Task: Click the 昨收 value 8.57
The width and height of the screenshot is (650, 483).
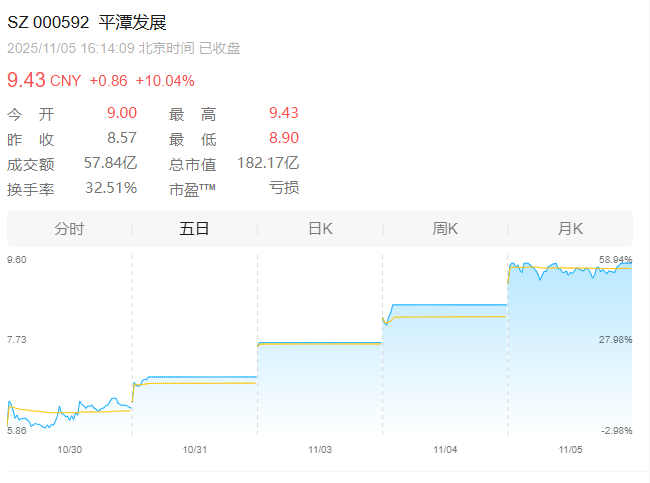Action: click(121, 138)
